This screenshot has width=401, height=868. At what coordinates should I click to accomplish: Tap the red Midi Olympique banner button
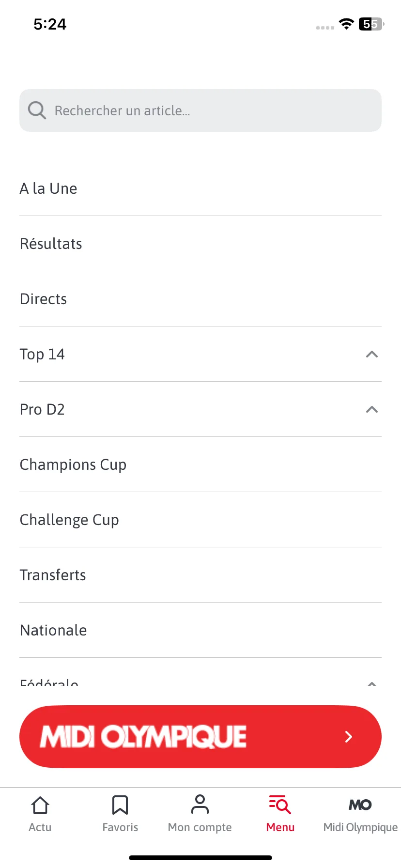coord(200,737)
